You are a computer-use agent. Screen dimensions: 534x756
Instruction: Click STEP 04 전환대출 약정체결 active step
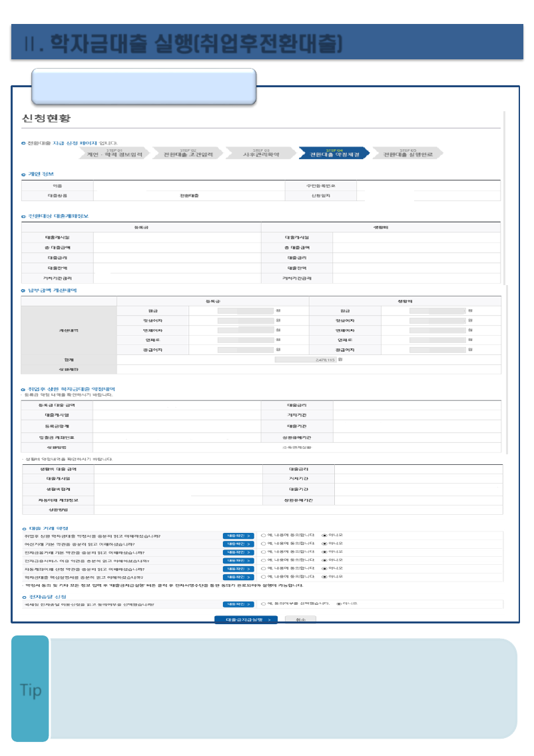pos(334,153)
